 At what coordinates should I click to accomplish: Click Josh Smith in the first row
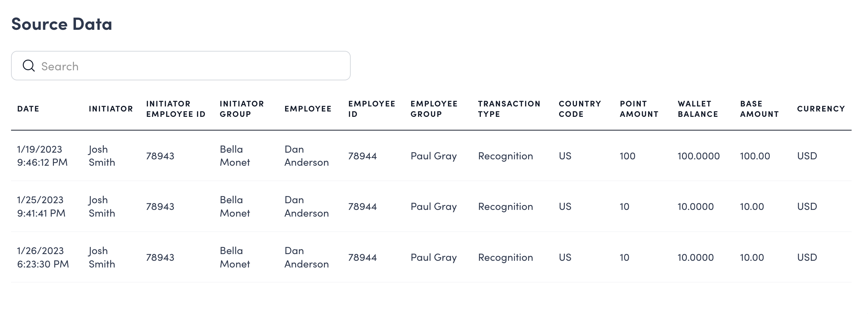click(x=102, y=155)
